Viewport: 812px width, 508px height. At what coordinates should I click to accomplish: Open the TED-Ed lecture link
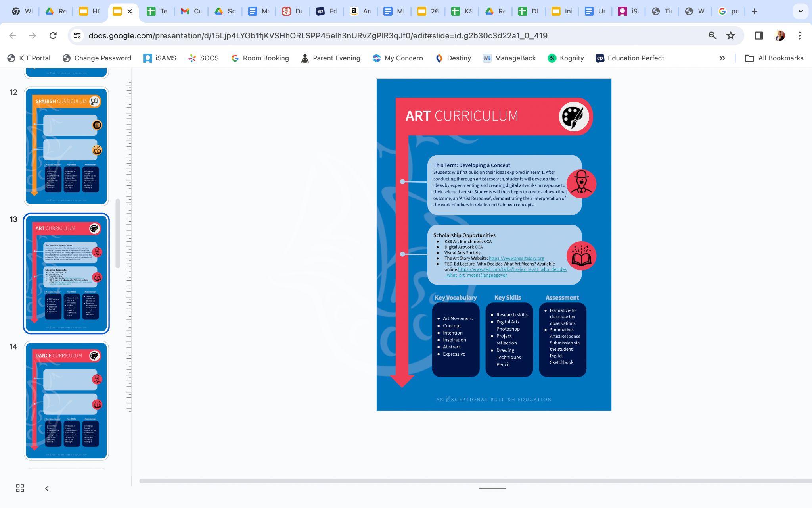512,269
